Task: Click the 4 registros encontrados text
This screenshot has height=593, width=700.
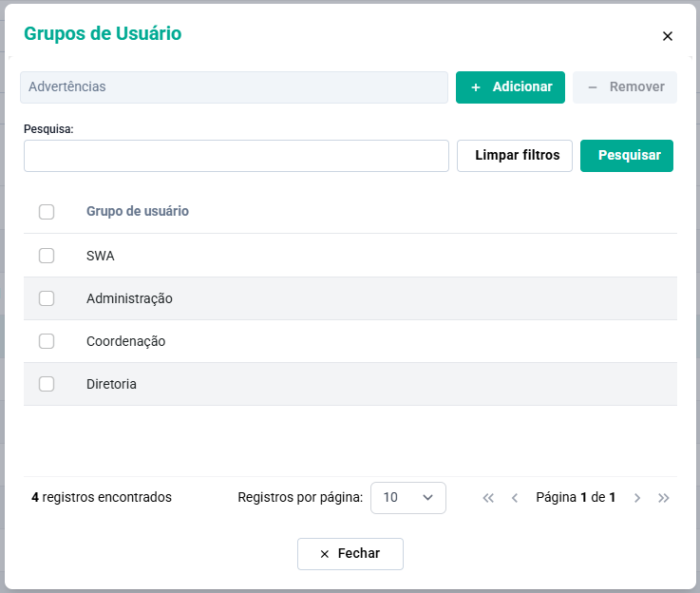Action: pyautogui.click(x=102, y=497)
